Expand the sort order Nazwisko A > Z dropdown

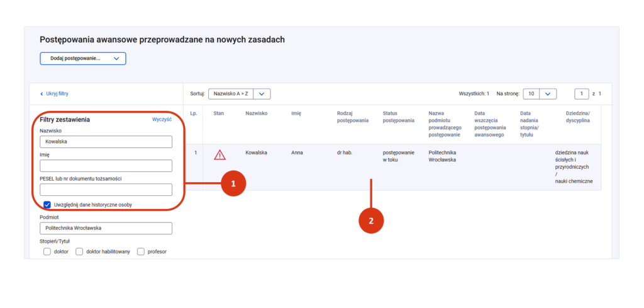click(x=239, y=94)
